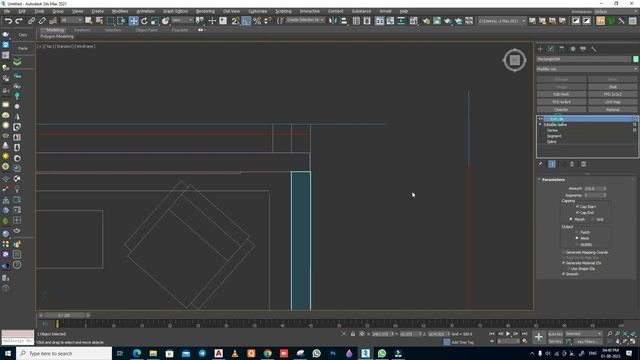
Task: Open the Modifiers menu
Action: click(x=120, y=11)
